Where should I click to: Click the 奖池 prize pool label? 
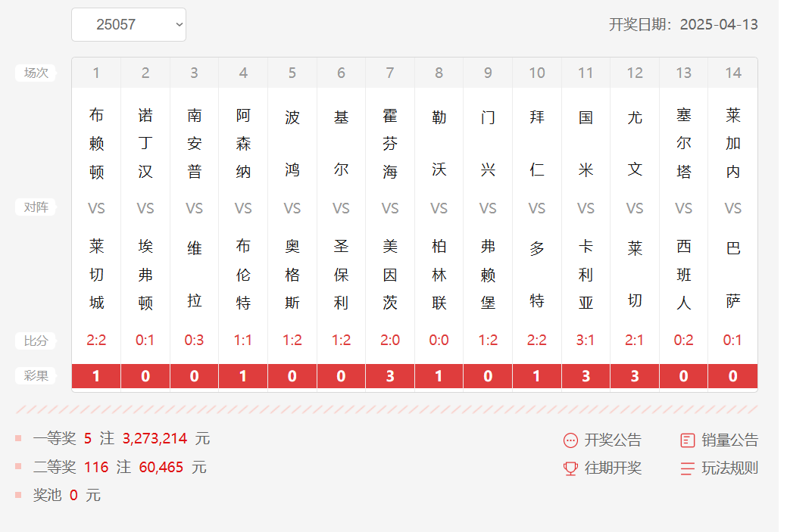(x=47, y=496)
